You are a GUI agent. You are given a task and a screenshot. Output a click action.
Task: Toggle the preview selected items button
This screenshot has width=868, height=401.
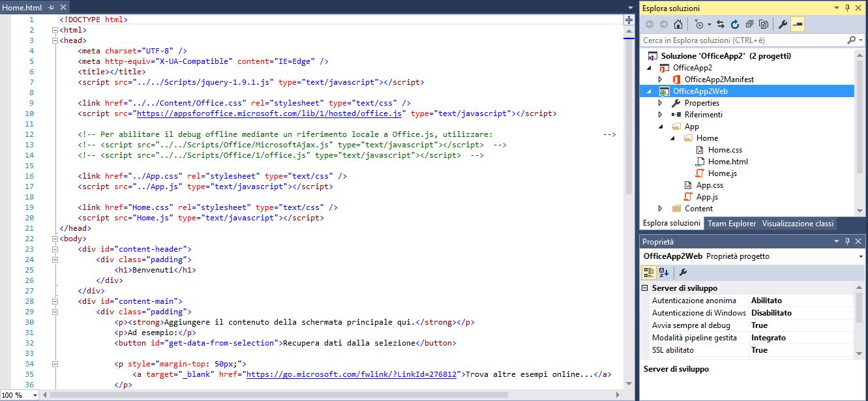tap(798, 25)
